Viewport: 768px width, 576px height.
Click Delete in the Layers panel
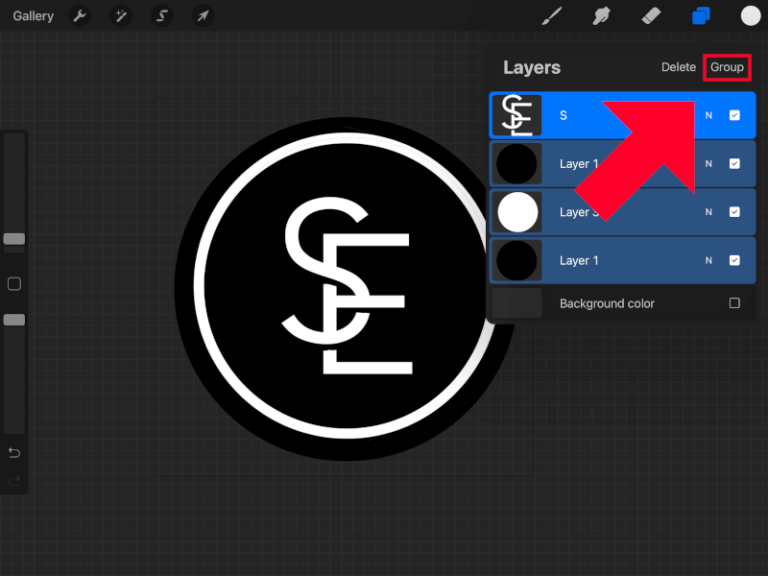pyautogui.click(x=678, y=67)
